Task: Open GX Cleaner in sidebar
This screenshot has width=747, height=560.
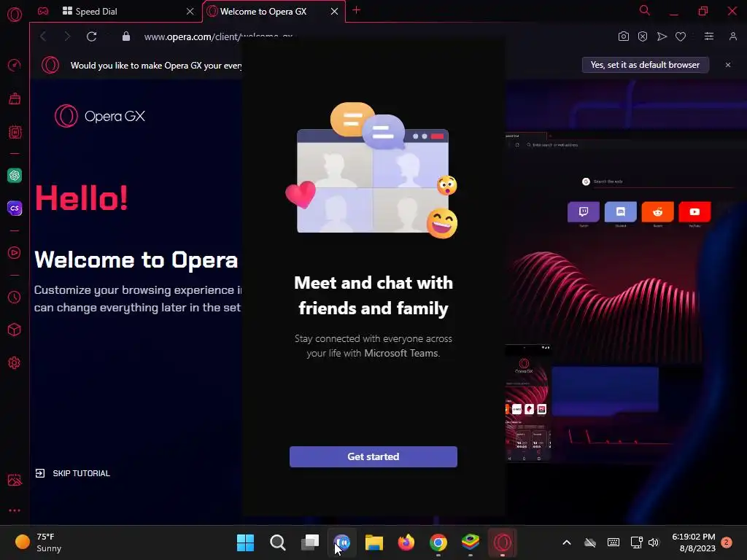Action: (15, 99)
